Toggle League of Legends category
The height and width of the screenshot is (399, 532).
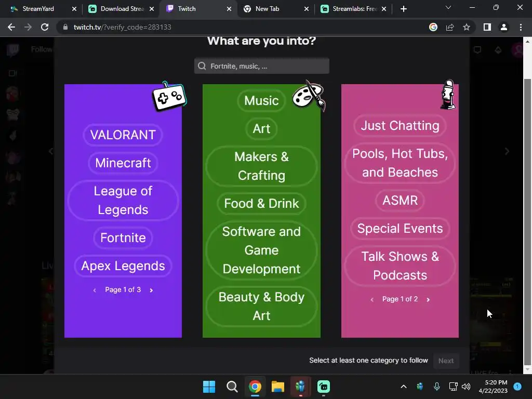click(123, 200)
